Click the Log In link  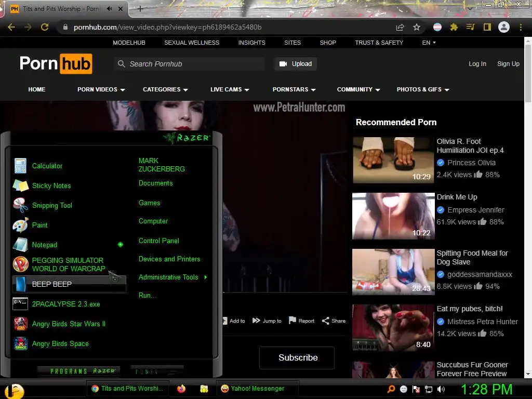coord(477,64)
